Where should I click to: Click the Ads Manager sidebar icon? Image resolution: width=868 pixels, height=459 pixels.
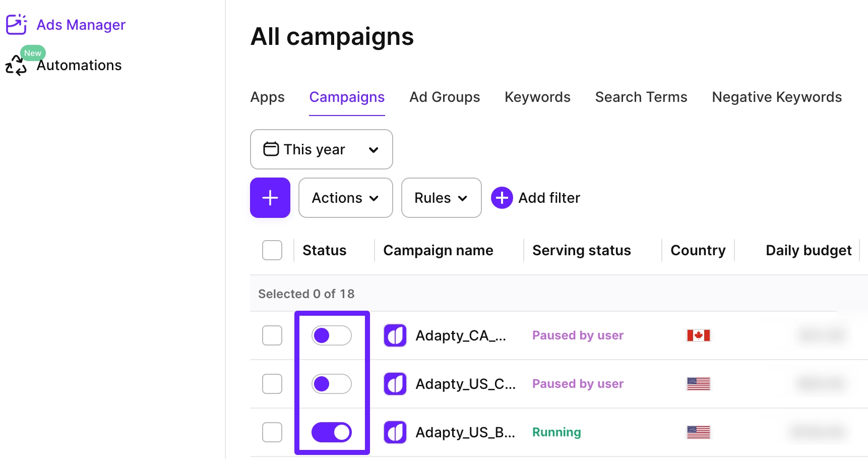click(16, 24)
